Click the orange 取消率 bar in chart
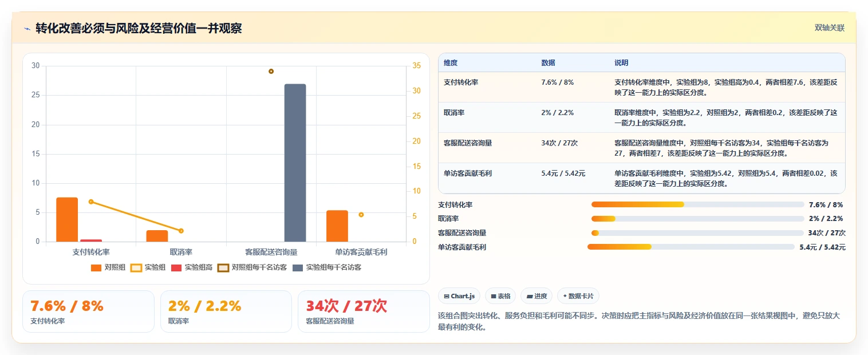Screen dimensions: 868x355 pyautogui.click(x=157, y=236)
